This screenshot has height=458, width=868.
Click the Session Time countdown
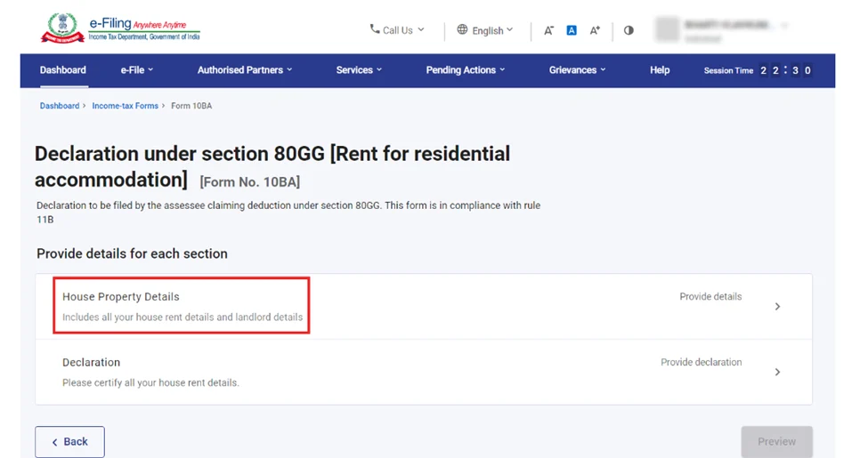[758, 70]
